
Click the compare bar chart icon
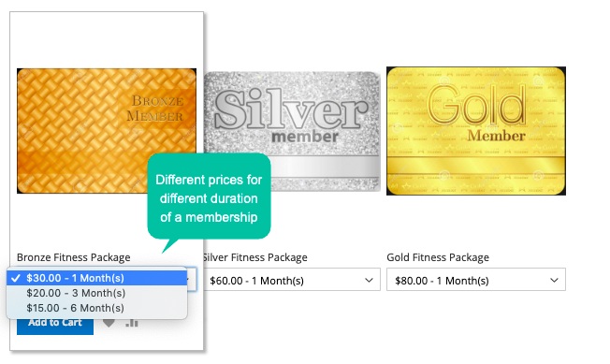[132, 323]
